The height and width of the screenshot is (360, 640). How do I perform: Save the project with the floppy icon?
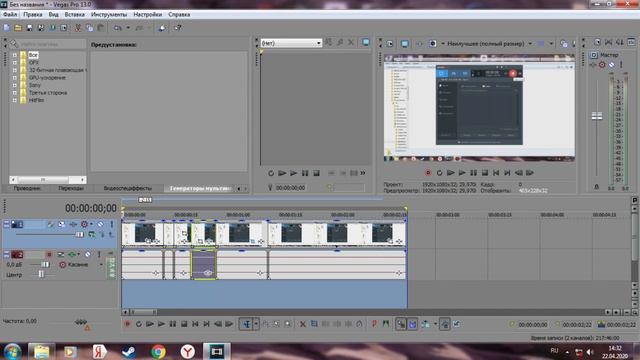tap(29, 28)
